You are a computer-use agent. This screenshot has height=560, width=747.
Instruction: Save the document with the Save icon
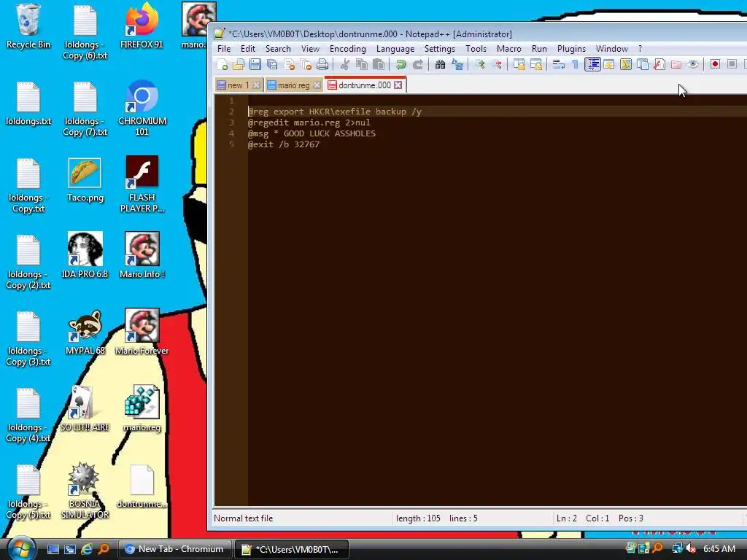pos(255,64)
